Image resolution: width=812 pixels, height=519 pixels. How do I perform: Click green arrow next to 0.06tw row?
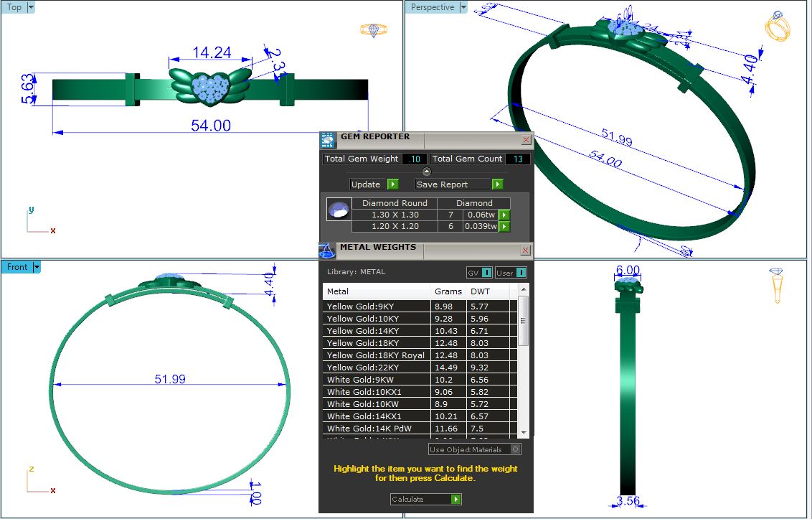504,215
